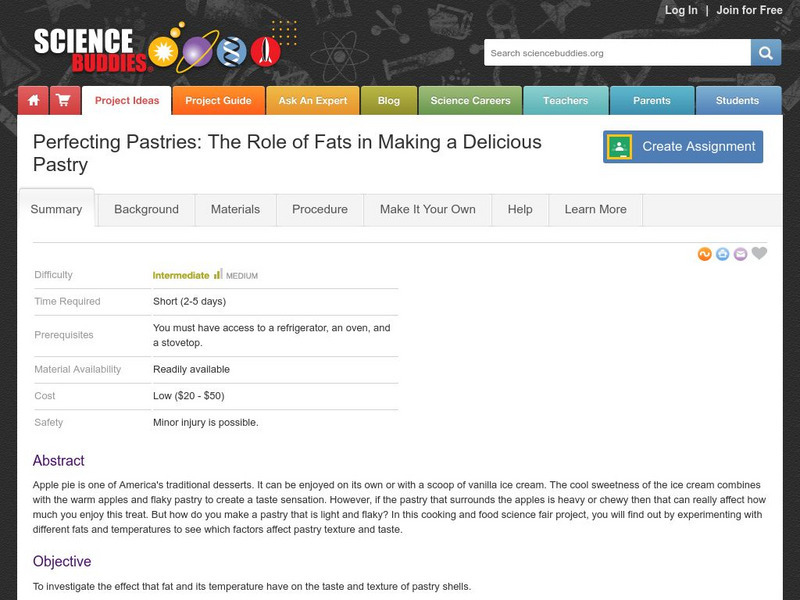Open the Blog tab
This screenshot has height=600, width=800.
pos(389,101)
